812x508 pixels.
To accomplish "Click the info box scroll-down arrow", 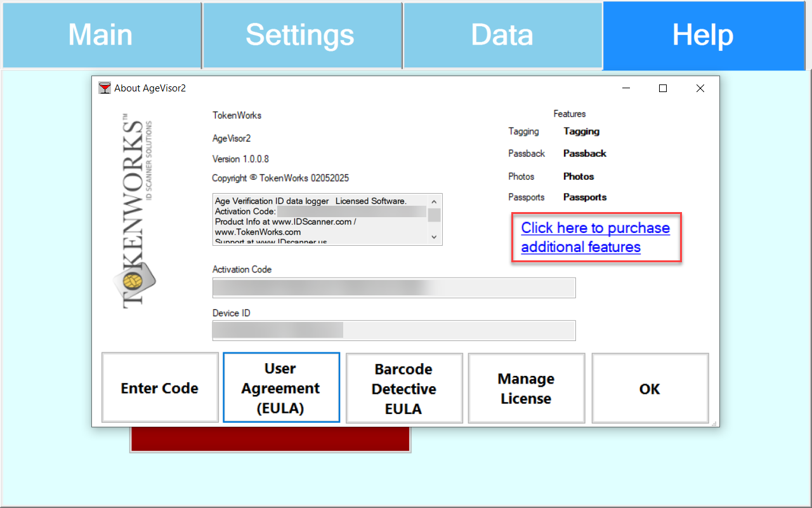I will (434, 237).
